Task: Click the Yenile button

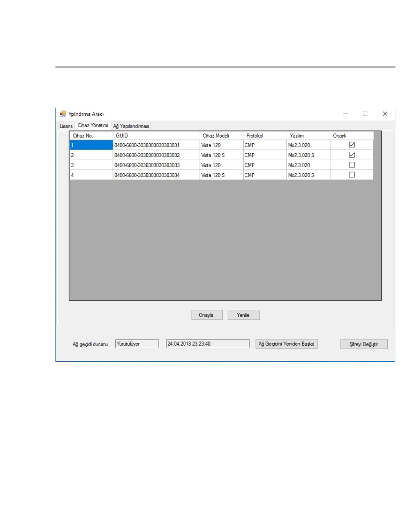Action: pos(244,315)
